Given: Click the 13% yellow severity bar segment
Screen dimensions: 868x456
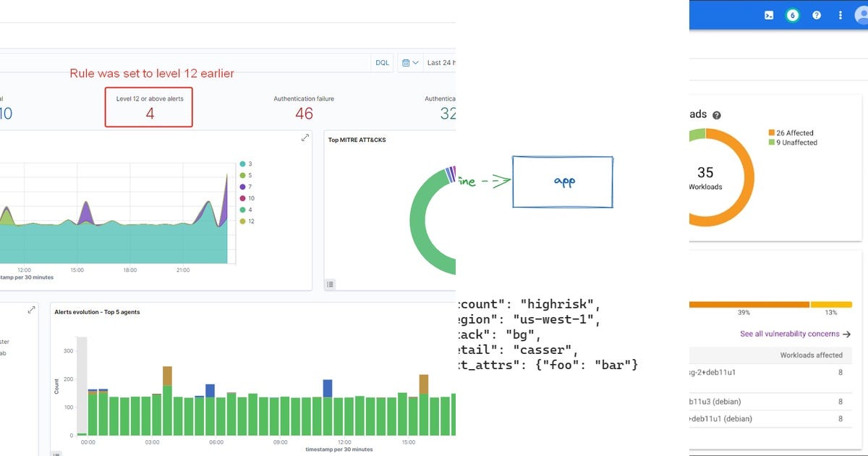Looking at the screenshot, I should click(x=833, y=305).
